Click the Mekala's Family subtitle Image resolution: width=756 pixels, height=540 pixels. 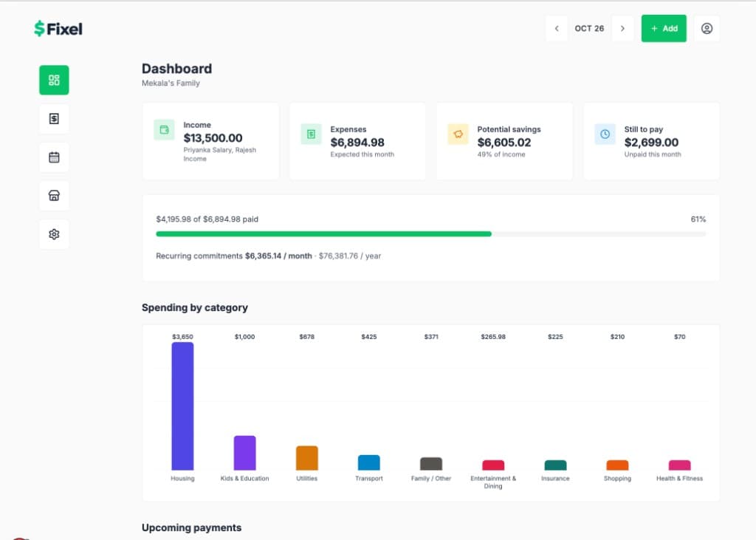(171, 83)
